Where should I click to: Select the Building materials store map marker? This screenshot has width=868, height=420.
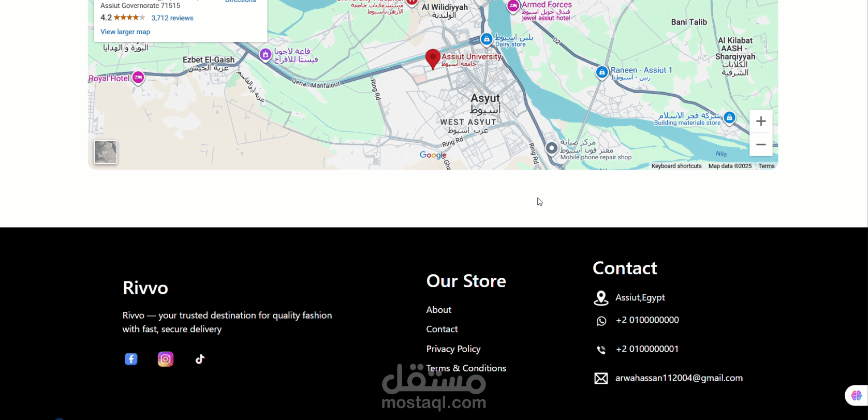tap(729, 118)
